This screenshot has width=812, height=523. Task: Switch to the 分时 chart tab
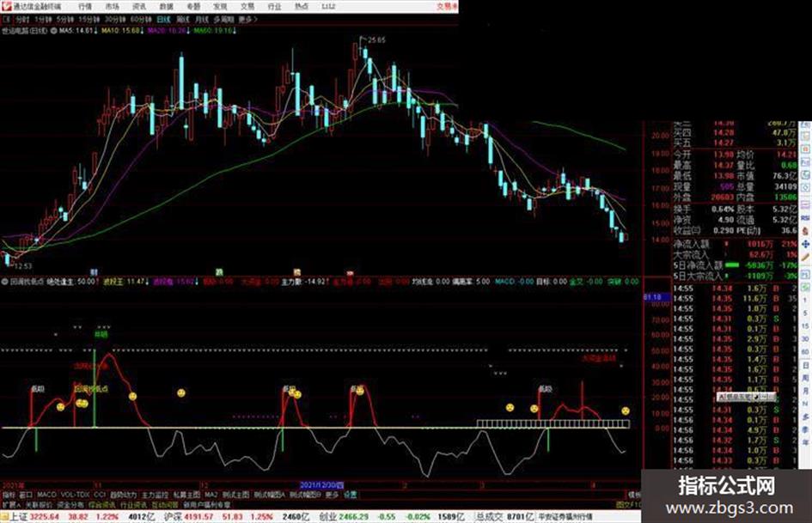coord(22,20)
